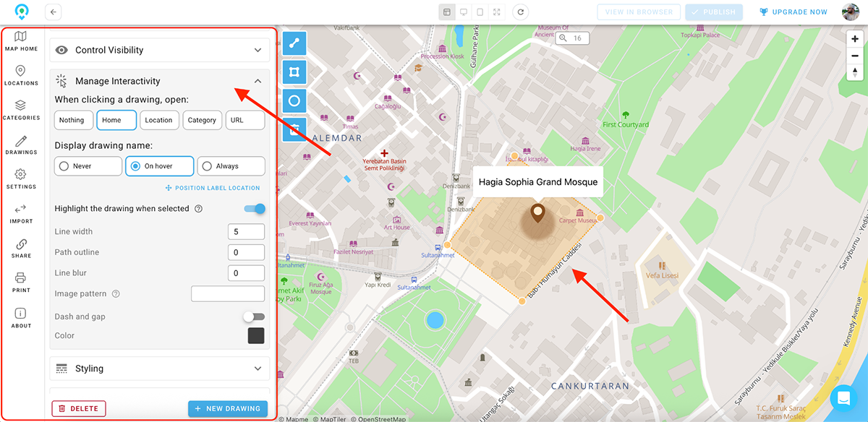Image resolution: width=868 pixels, height=422 pixels.
Task: Toggle the Dash and gap switch
Action: (x=254, y=316)
